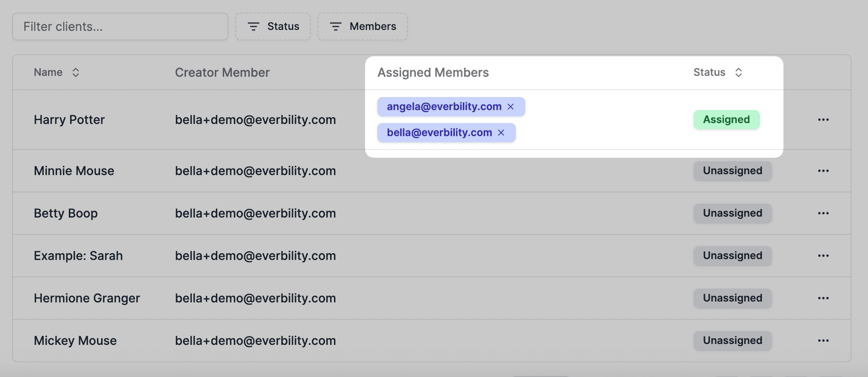The width and height of the screenshot is (868, 377).
Task: Click creator email in the Minnie Mouse row
Action: (x=255, y=171)
